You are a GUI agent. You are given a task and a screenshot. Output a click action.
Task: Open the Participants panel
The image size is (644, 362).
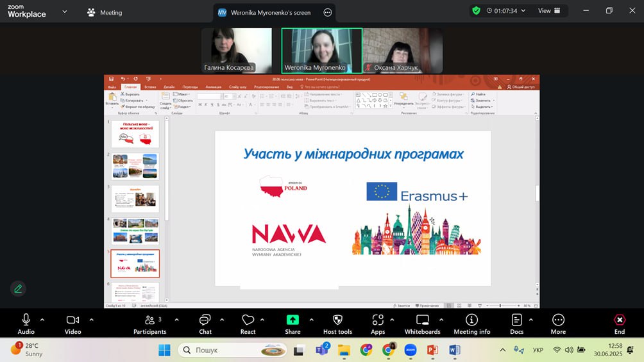(x=150, y=324)
